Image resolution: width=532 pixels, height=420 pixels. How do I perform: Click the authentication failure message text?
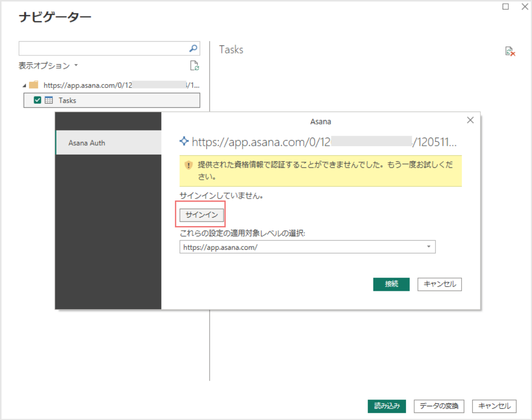pos(325,171)
